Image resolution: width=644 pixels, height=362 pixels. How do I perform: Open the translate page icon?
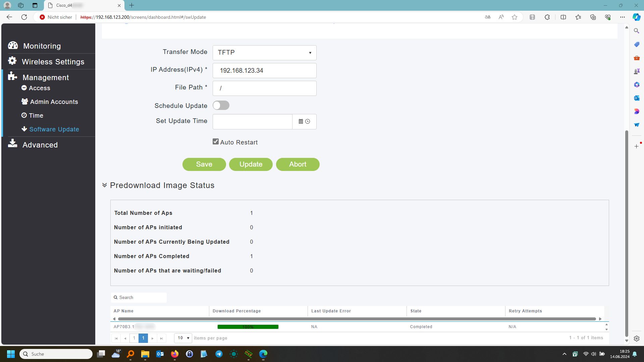tap(488, 17)
